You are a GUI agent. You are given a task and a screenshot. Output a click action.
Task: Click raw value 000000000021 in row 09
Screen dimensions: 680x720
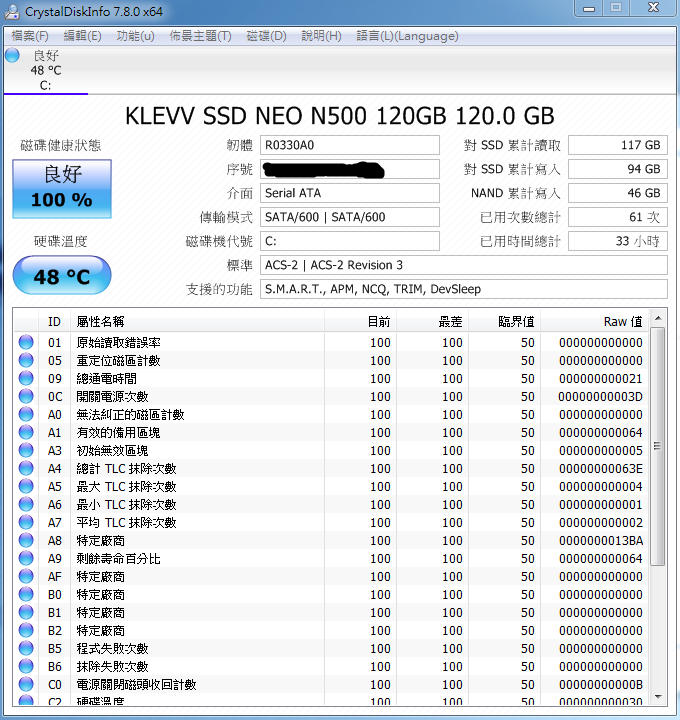click(x=601, y=378)
